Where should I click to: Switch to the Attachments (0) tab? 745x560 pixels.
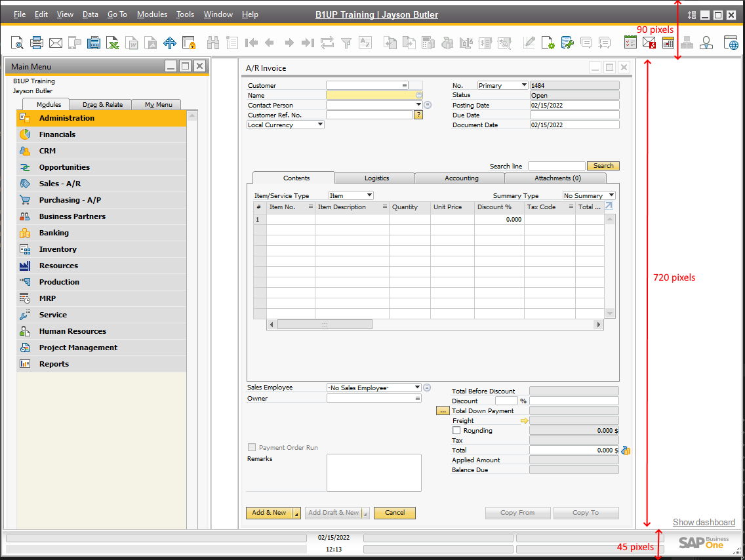point(556,178)
